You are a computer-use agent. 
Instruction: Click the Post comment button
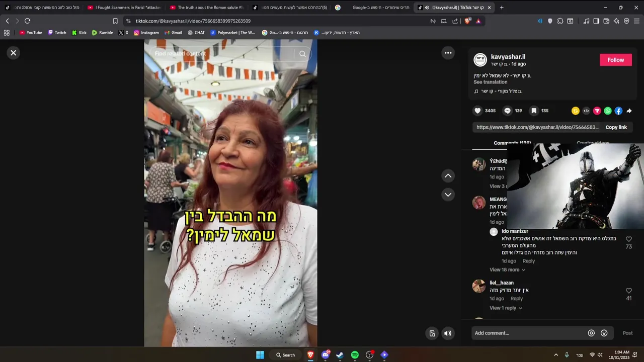click(627, 333)
